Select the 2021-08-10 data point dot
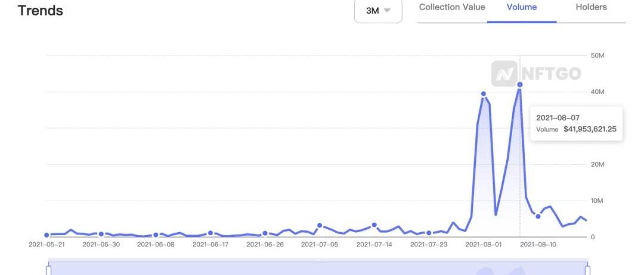Viewport: 644px width, 275px height. pyautogui.click(x=538, y=216)
